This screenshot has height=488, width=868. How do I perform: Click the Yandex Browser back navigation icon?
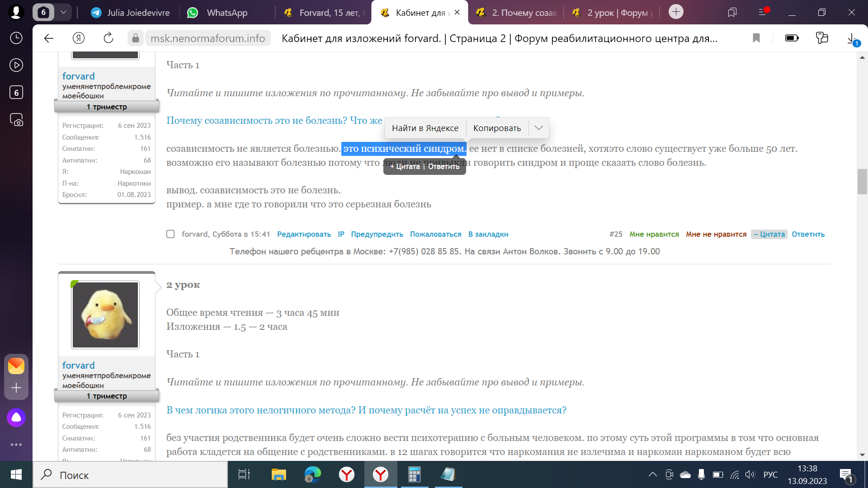[49, 38]
